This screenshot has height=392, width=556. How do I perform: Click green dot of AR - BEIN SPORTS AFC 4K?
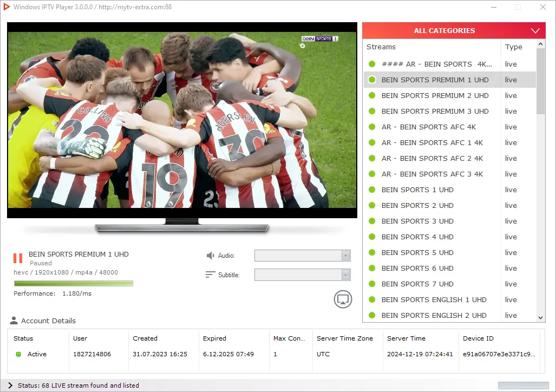pyautogui.click(x=372, y=127)
